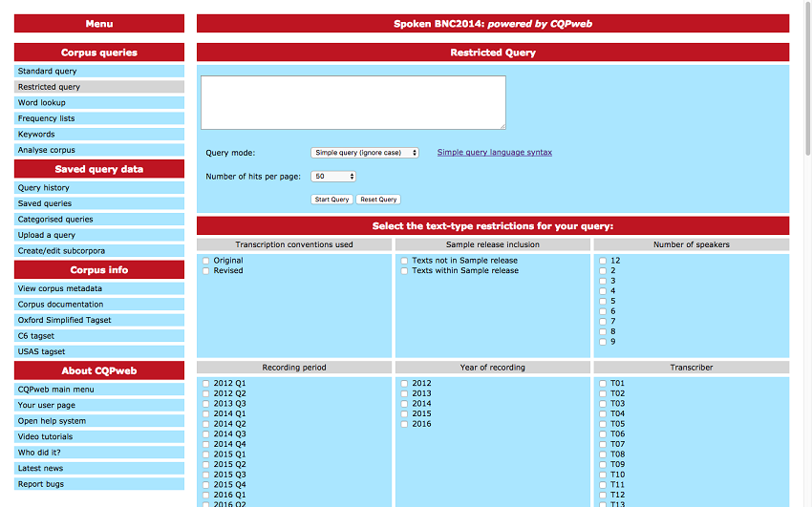Check recording period 2012 Q1
The height and width of the screenshot is (507, 812).
206,384
